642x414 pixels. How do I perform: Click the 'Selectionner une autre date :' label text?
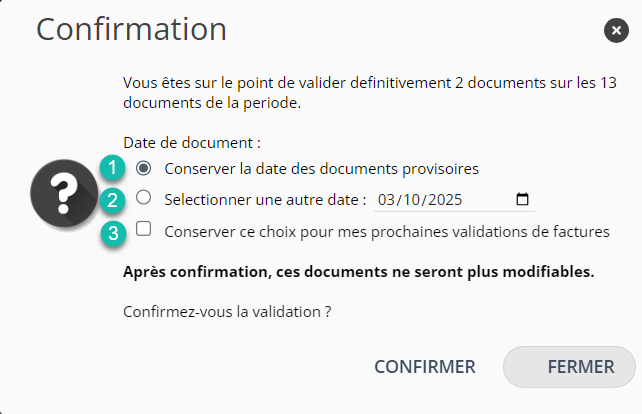[265, 200]
